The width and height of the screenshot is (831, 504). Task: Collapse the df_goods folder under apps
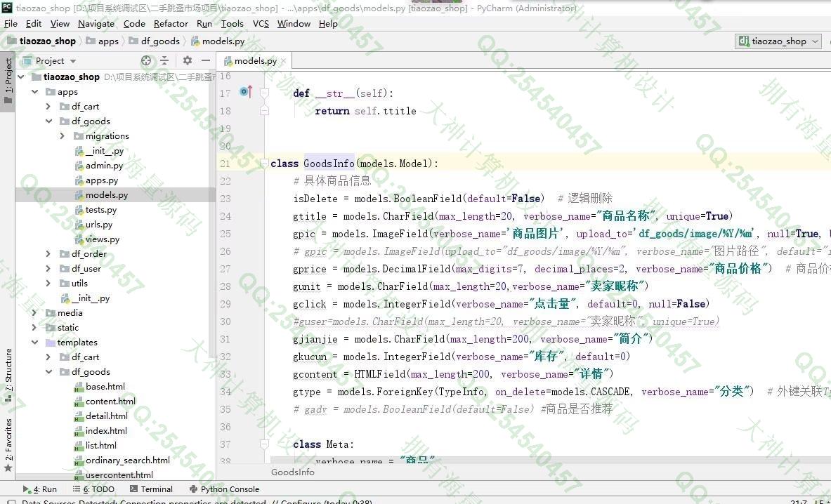[x=48, y=121]
